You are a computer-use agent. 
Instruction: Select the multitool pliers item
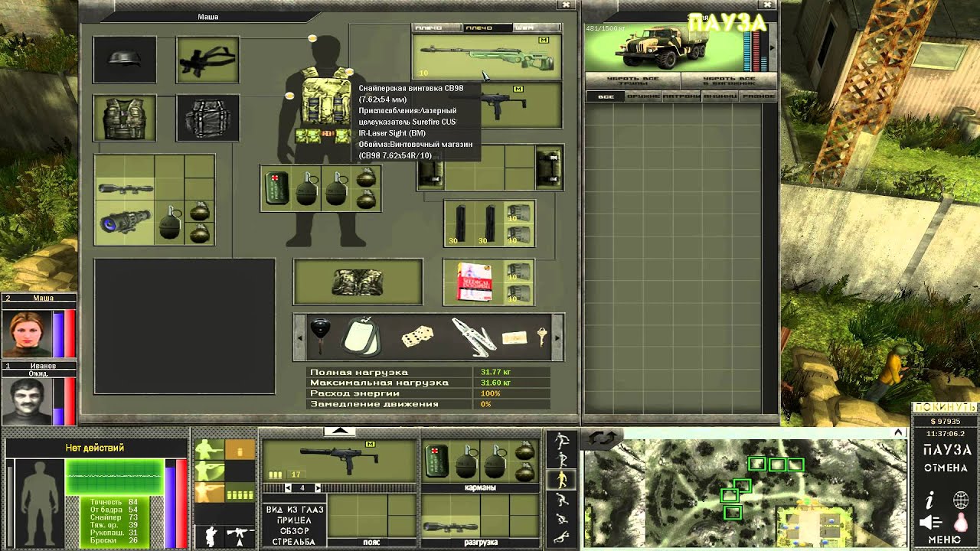click(473, 337)
